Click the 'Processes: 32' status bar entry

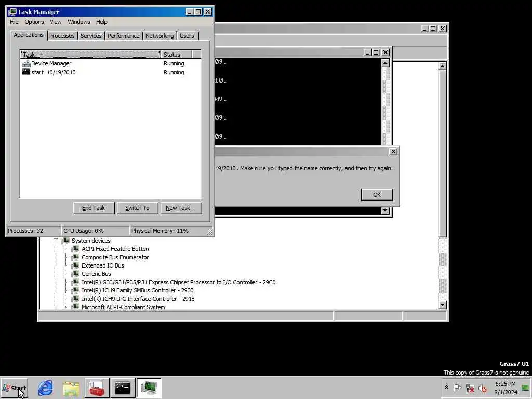click(x=34, y=231)
